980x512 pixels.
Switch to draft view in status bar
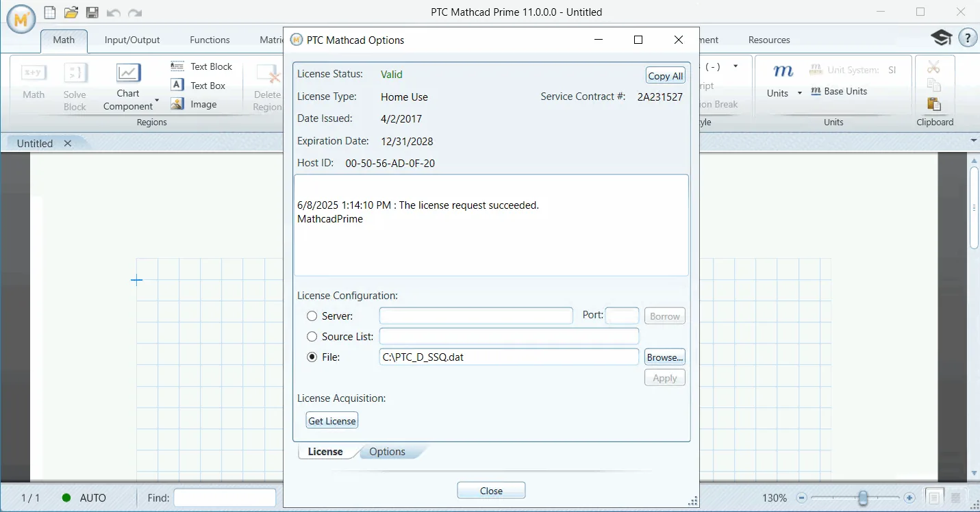pos(955,498)
